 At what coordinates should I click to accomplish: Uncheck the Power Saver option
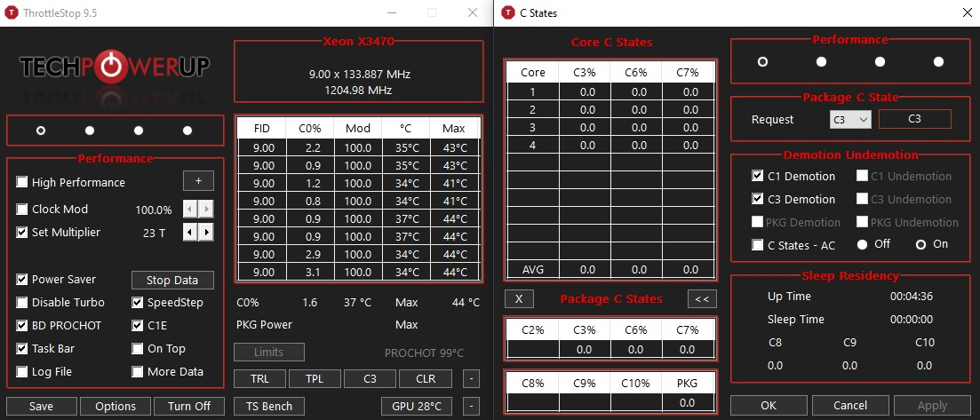22,280
